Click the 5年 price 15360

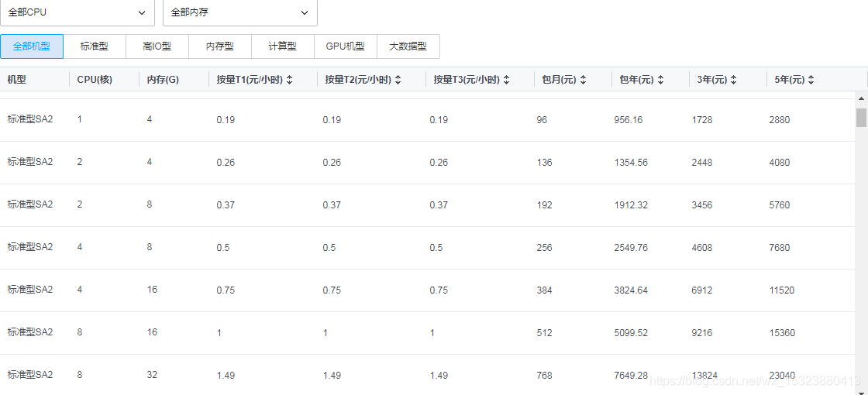tap(782, 332)
